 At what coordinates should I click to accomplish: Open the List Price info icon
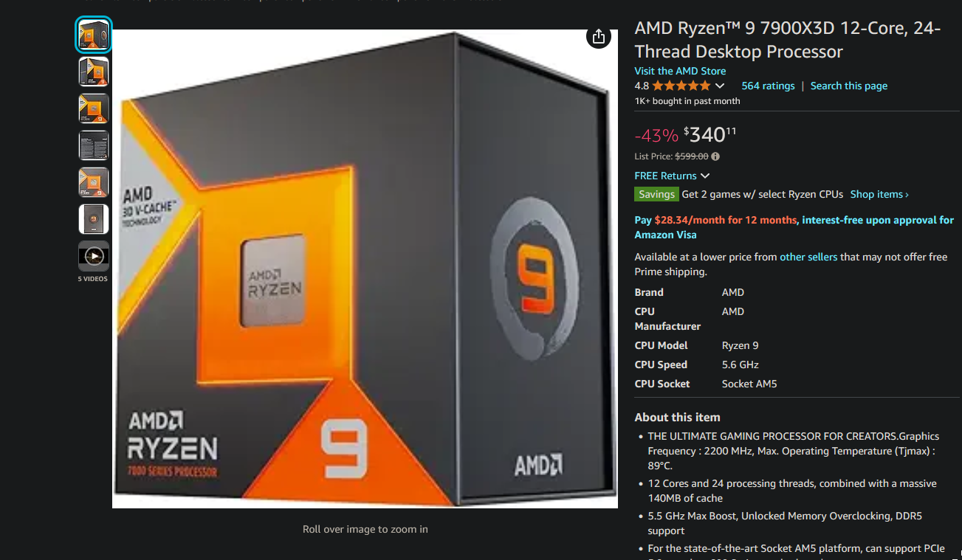pos(715,156)
